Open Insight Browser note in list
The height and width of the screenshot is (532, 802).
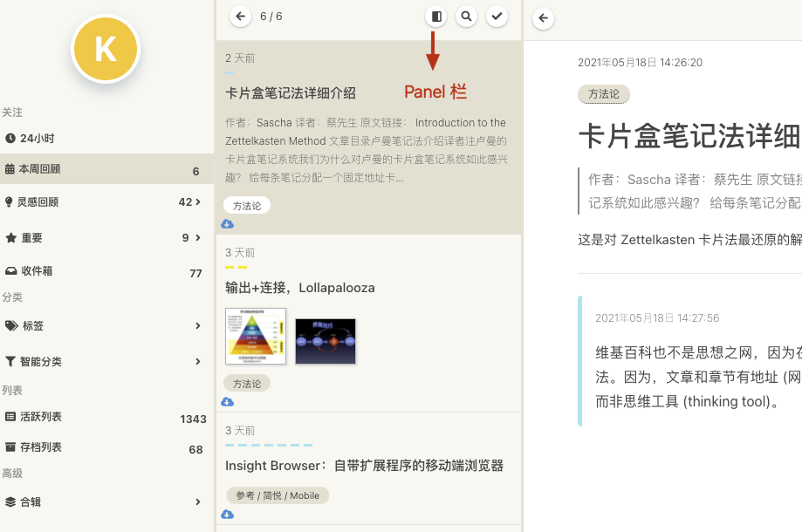pos(364,466)
